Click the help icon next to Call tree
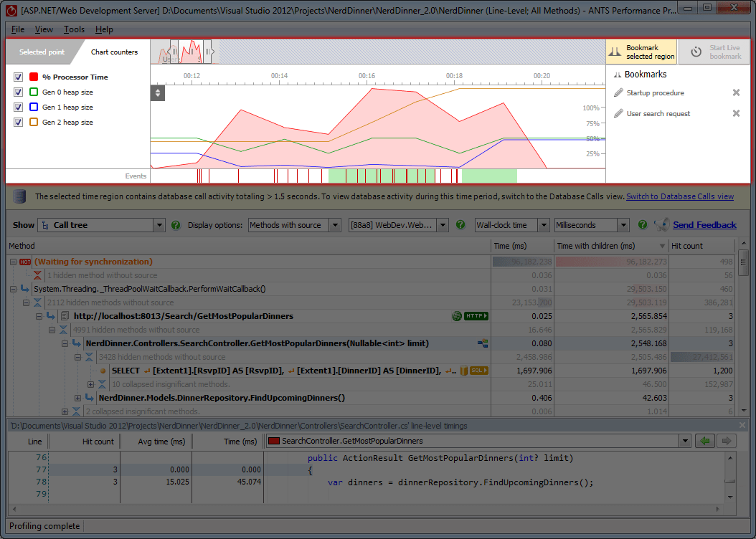This screenshot has width=756, height=539. [x=176, y=225]
